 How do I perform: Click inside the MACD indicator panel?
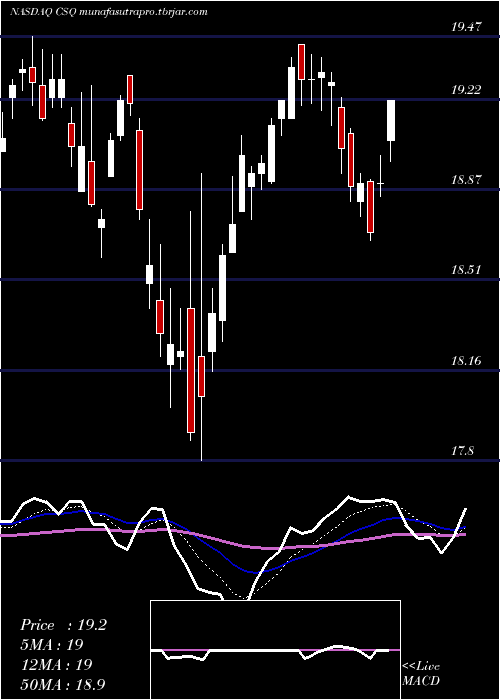[x=275, y=650]
